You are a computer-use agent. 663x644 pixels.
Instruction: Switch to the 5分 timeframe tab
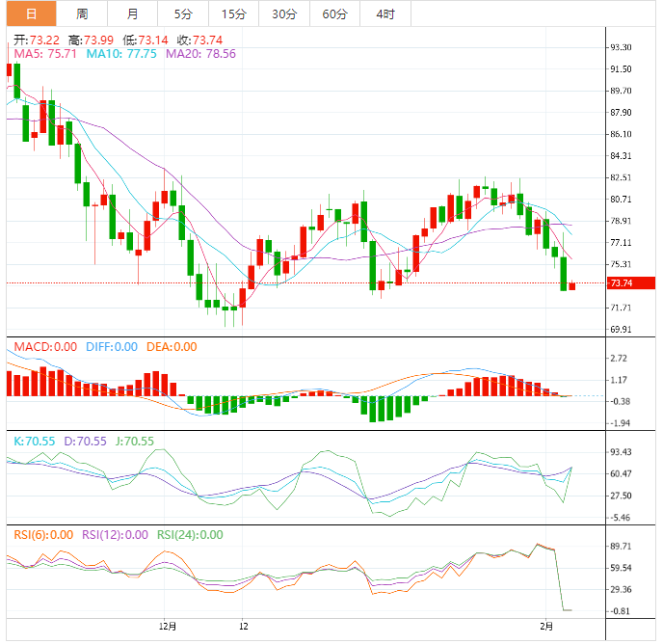point(183,13)
